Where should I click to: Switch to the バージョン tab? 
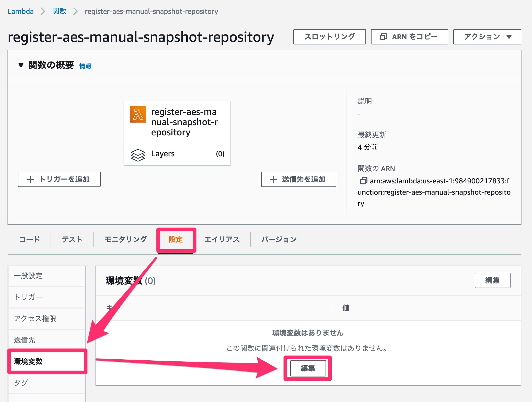(279, 239)
